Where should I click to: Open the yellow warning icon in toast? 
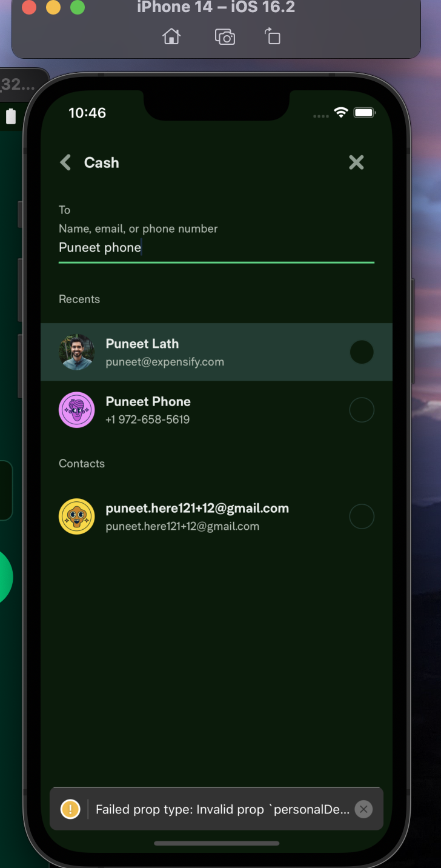click(70, 809)
